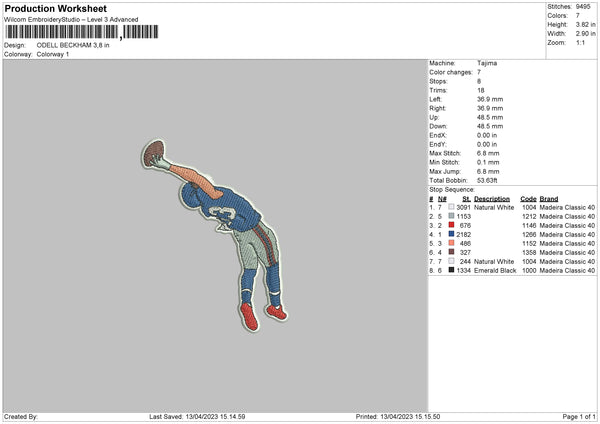Select the gray swatch for code 1212
This screenshot has height=424, width=600.
451,216
